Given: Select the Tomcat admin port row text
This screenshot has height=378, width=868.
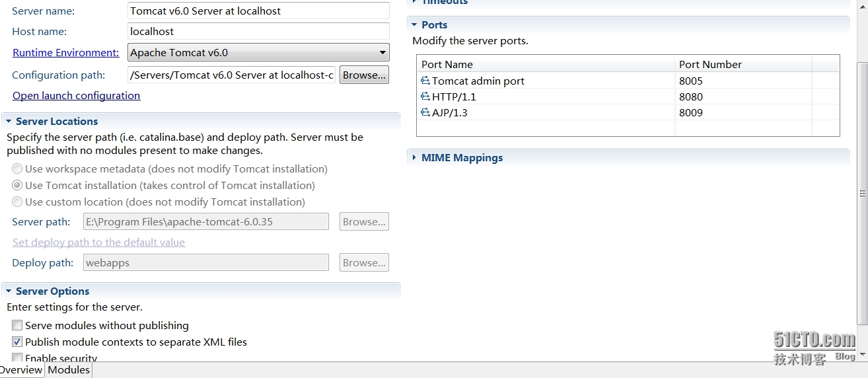Looking at the screenshot, I should pyautogui.click(x=478, y=81).
